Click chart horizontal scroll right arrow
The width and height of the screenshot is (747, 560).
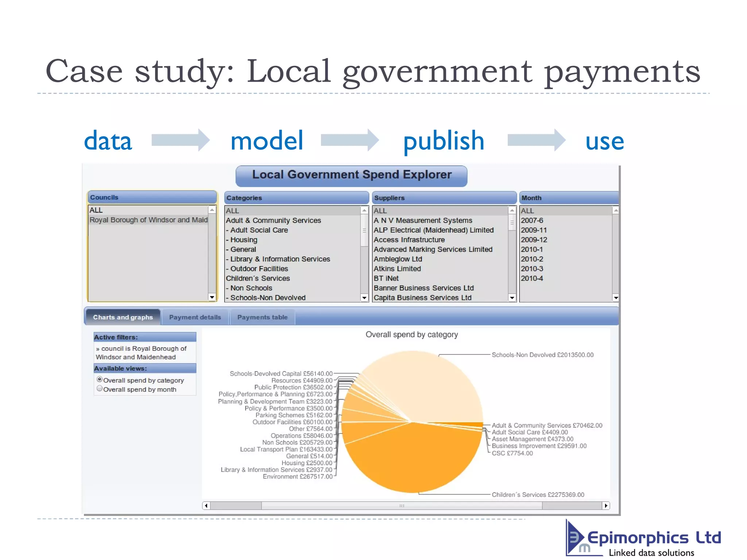606,506
